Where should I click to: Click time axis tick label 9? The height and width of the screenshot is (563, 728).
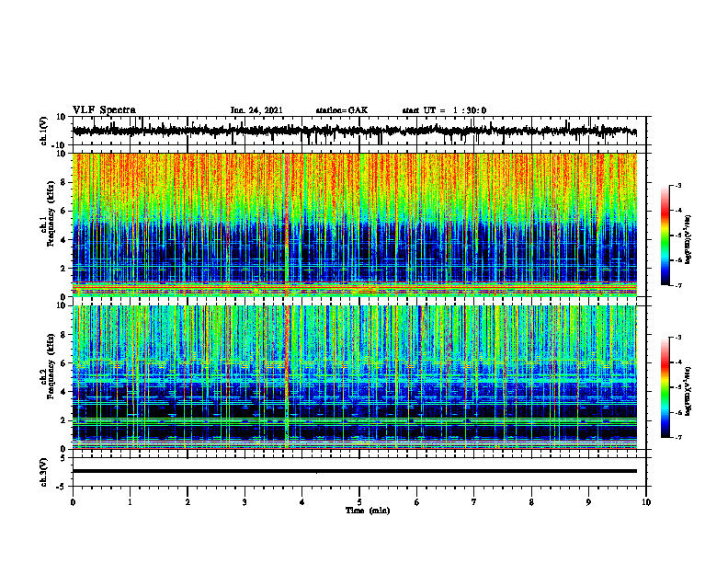pyautogui.click(x=588, y=502)
